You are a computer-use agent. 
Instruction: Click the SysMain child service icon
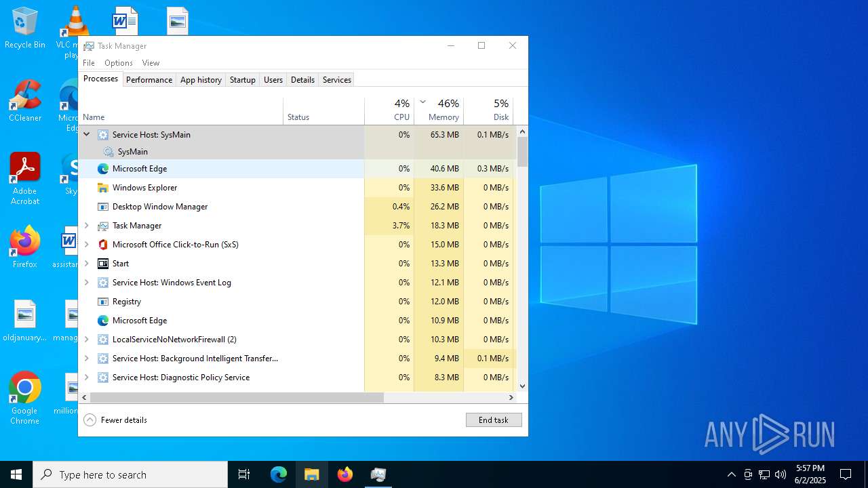(108, 152)
